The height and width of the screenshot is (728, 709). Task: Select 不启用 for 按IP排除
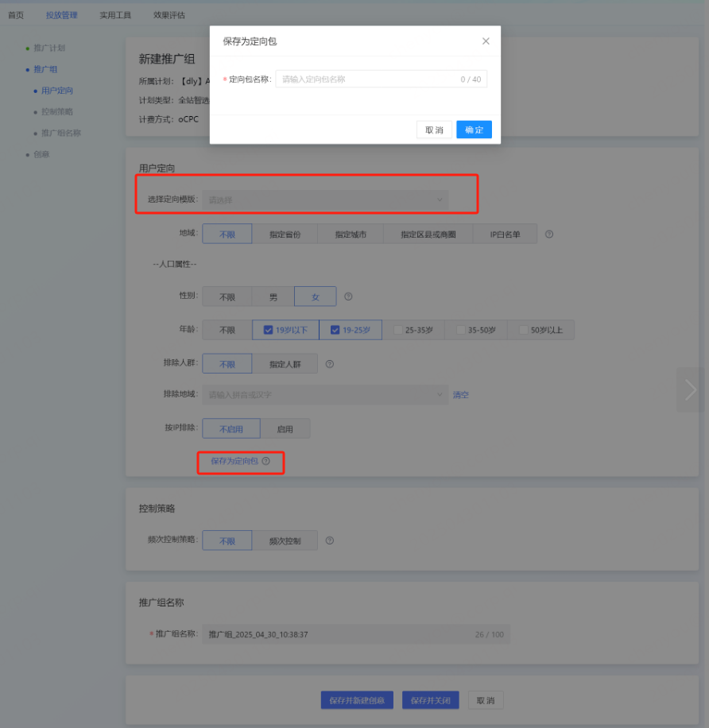(x=231, y=428)
